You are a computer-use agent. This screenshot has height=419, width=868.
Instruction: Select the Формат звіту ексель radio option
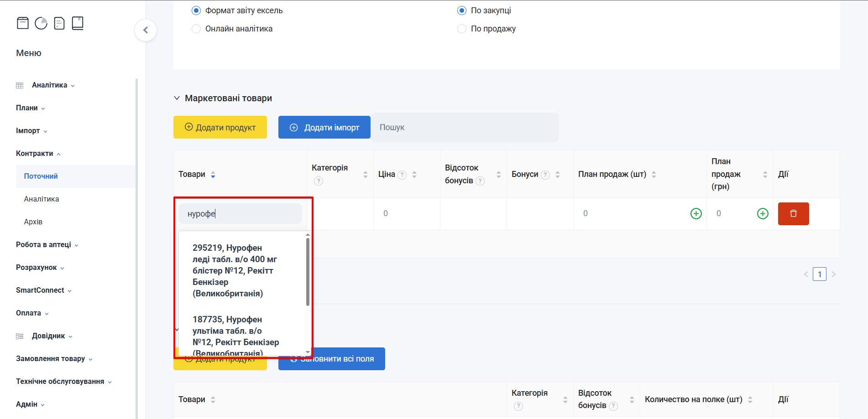click(196, 10)
